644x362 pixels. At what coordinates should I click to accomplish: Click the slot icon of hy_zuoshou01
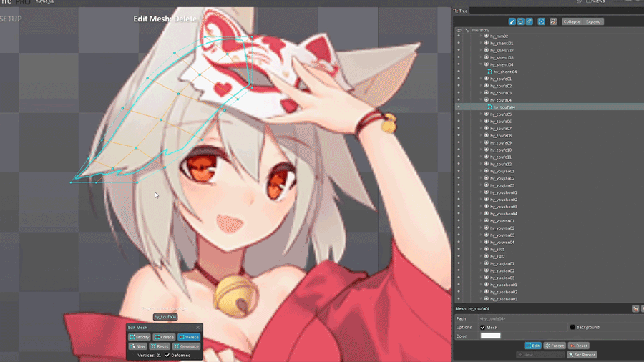coord(487,285)
